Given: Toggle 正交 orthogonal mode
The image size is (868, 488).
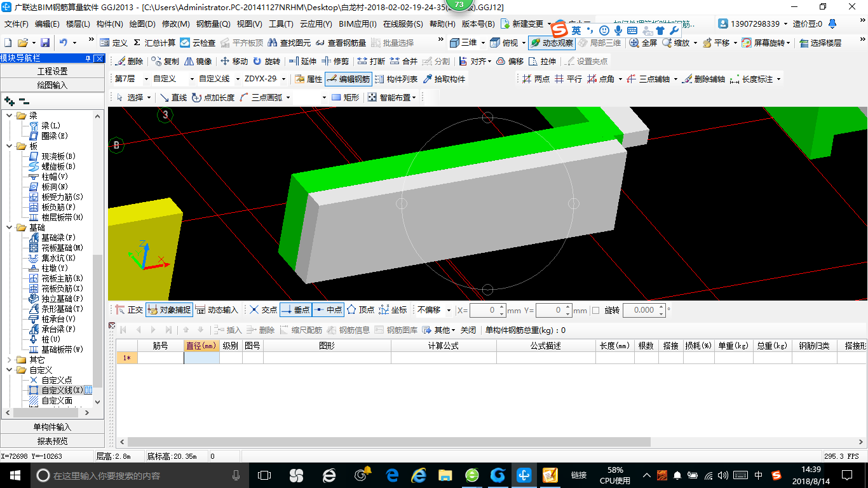Looking at the screenshot, I should tap(129, 310).
